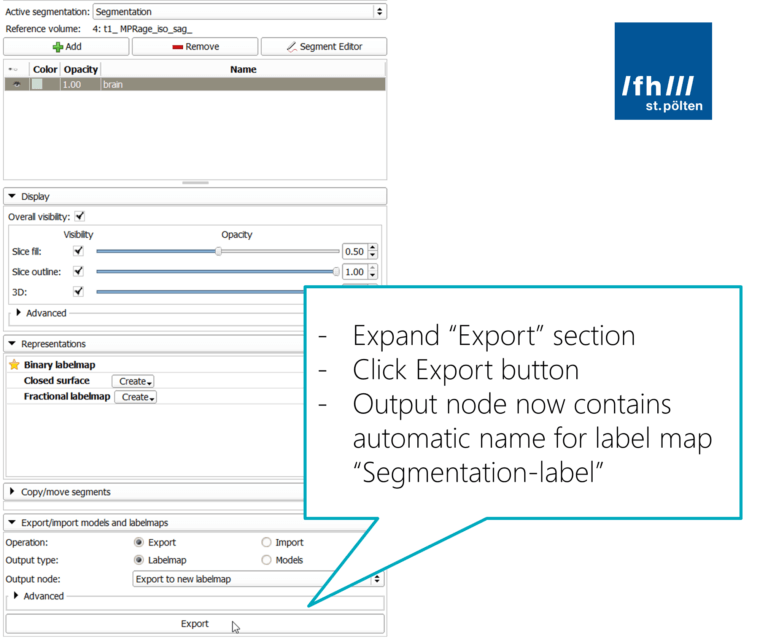Click the star icon beside Binary labelmap
The height and width of the screenshot is (642, 768).
point(14,366)
